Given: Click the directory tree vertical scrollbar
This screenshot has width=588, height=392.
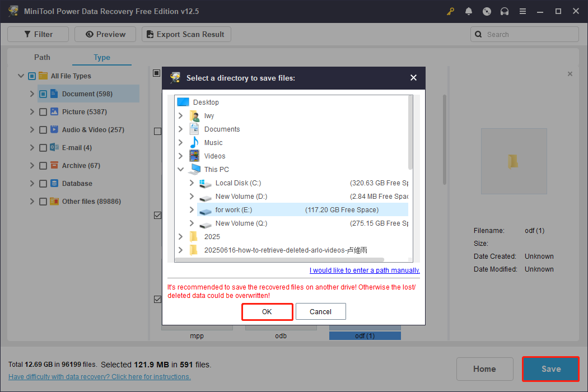Looking at the screenshot, I should [x=410, y=132].
